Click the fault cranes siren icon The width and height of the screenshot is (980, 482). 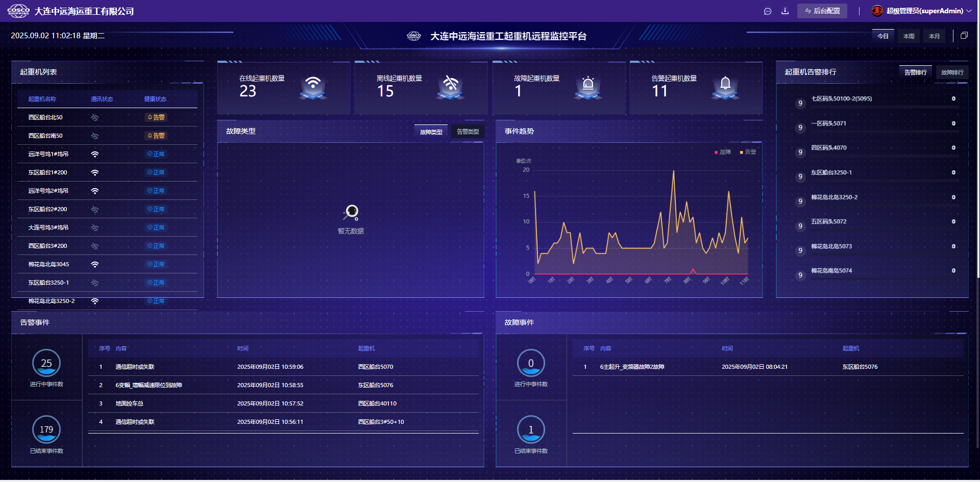tap(588, 86)
